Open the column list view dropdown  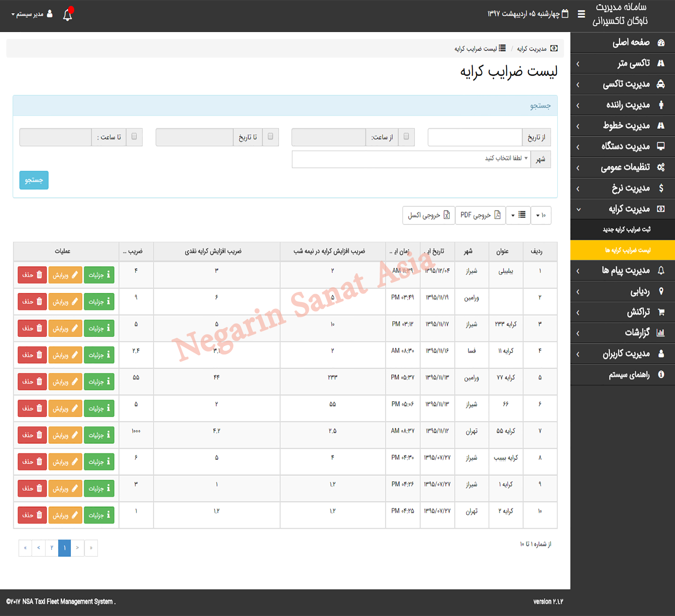pyautogui.click(x=518, y=215)
